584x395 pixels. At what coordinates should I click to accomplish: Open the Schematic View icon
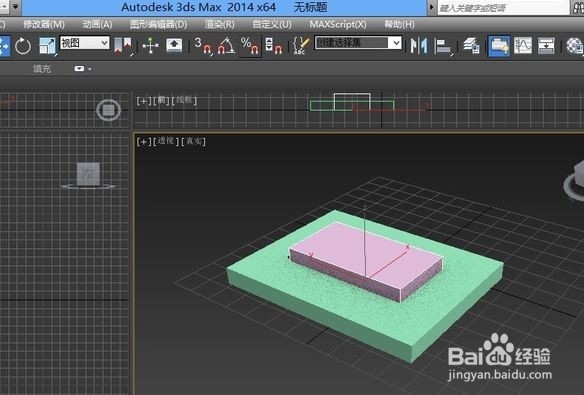pyautogui.click(x=546, y=46)
